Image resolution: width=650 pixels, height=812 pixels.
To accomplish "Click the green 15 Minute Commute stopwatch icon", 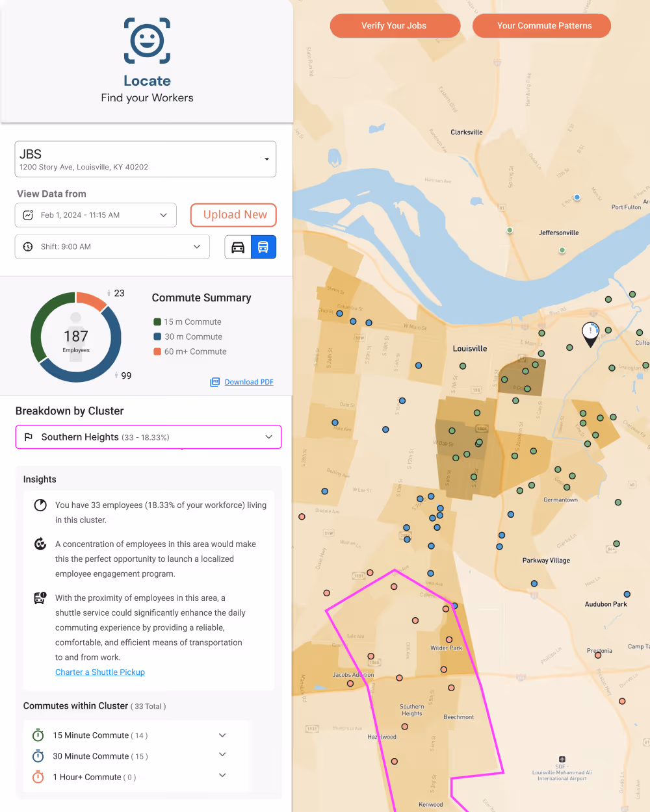I will coord(38,735).
